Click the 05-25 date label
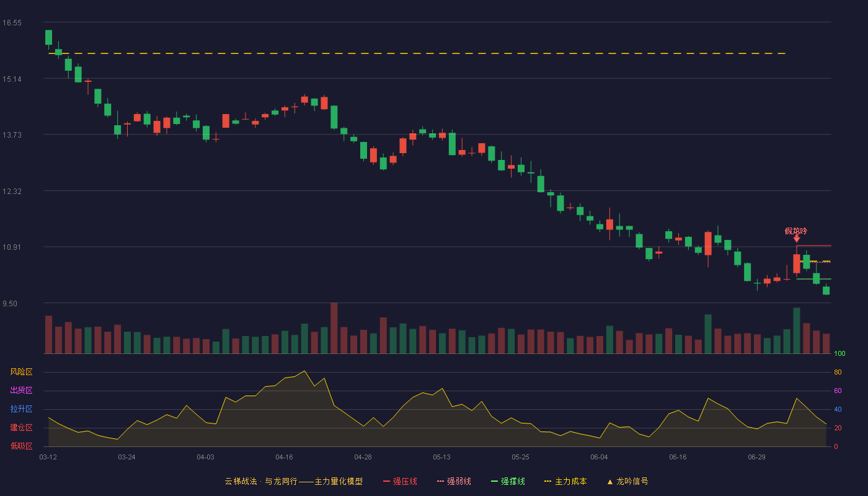Image resolution: width=868 pixels, height=496 pixels. pyautogui.click(x=520, y=457)
